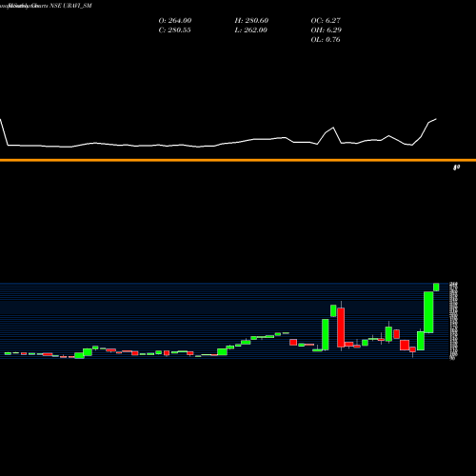Click the 'OC: 6.27' value
This screenshot has width=476, height=476.
click(326, 21)
